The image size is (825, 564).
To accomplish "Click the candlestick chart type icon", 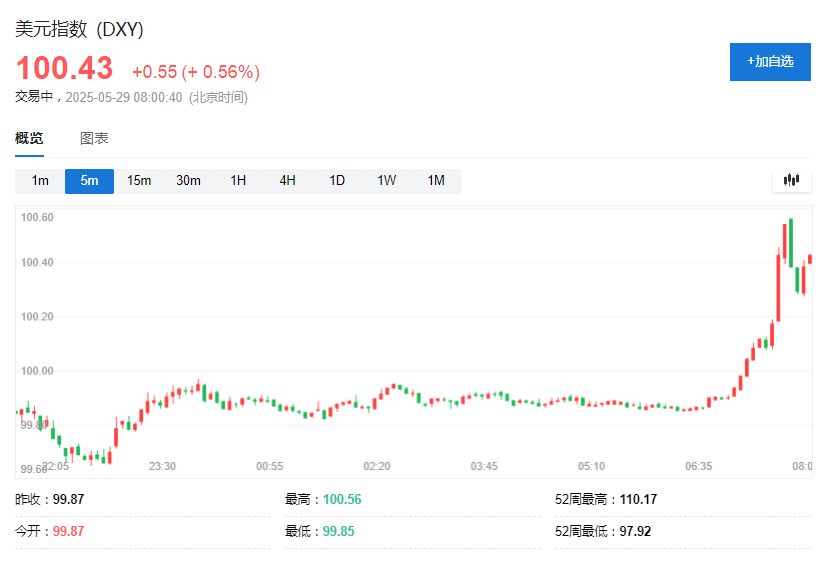I will coord(791,180).
